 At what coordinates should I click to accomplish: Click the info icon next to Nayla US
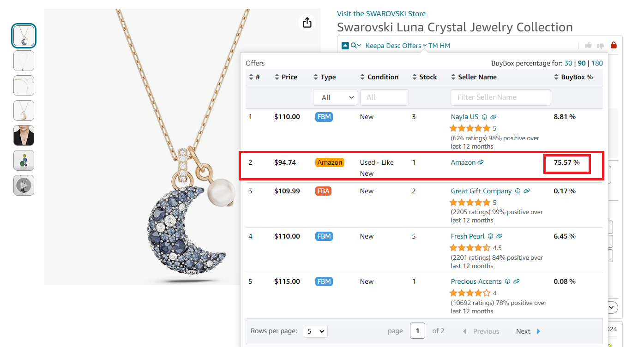tap(484, 117)
